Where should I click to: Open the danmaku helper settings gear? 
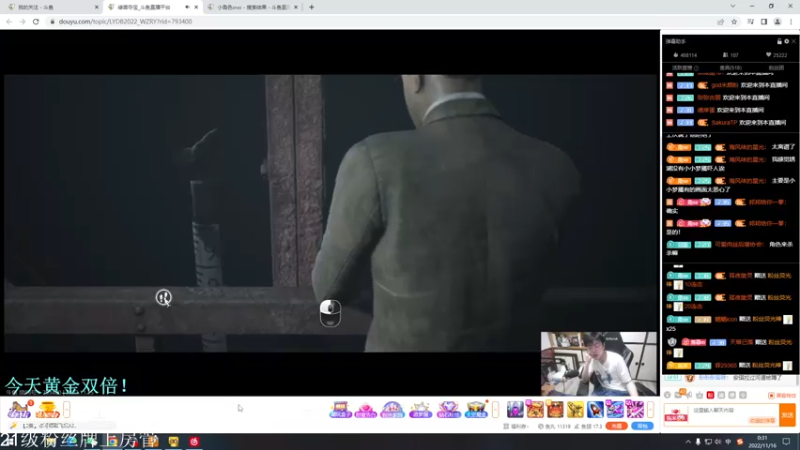click(786, 41)
